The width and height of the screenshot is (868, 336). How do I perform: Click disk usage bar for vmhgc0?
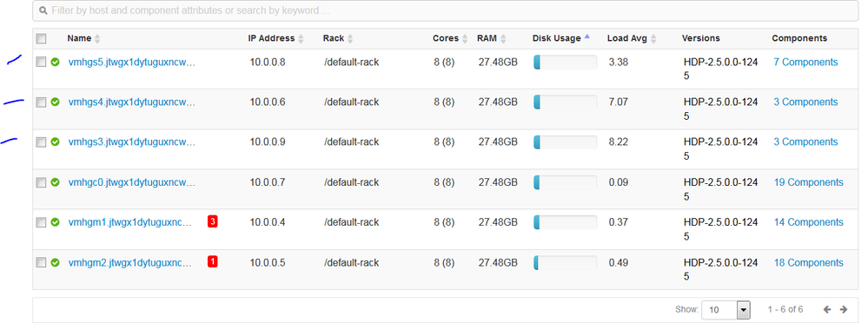(x=565, y=182)
